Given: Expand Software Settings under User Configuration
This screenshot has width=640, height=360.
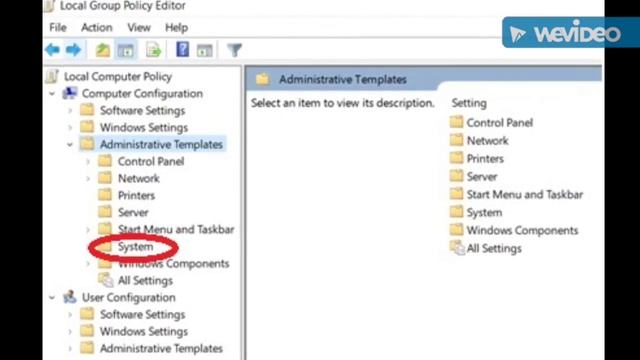Looking at the screenshot, I should click(70, 315).
